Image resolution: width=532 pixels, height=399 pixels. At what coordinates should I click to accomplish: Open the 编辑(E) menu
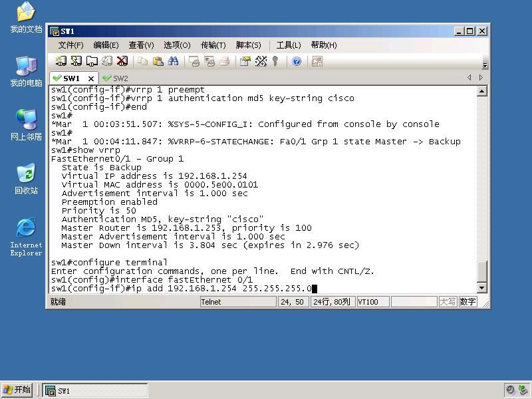[x=106, y=45]
